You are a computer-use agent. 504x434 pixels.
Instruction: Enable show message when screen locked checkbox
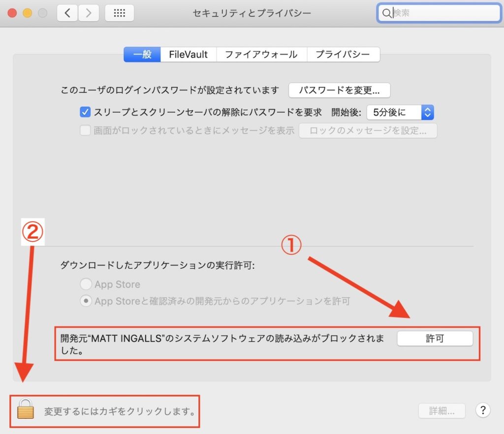pos(85,130)
